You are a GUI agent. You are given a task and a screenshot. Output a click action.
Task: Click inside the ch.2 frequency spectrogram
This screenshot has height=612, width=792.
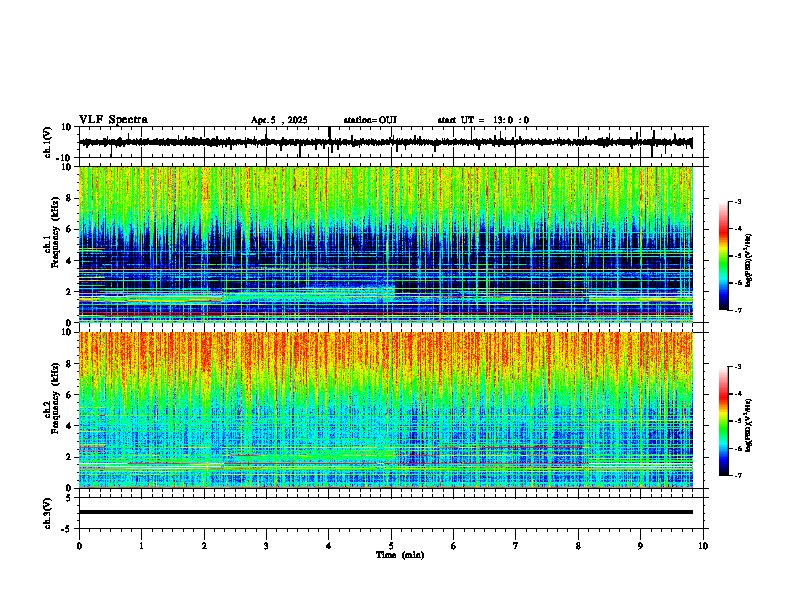point(386,410)
